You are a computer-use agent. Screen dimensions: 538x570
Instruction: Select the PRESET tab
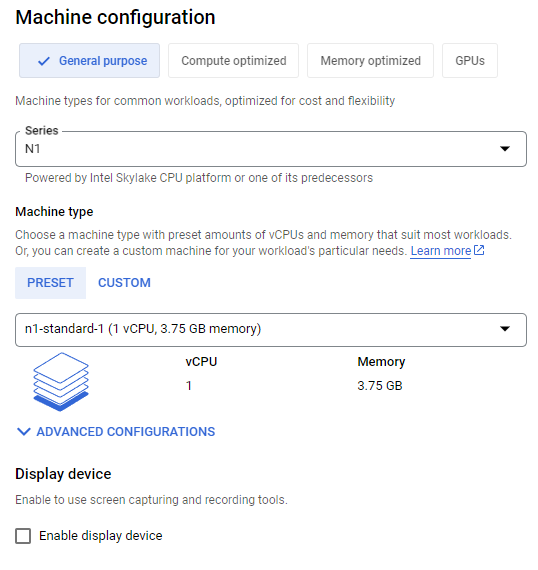click(51, 283)
